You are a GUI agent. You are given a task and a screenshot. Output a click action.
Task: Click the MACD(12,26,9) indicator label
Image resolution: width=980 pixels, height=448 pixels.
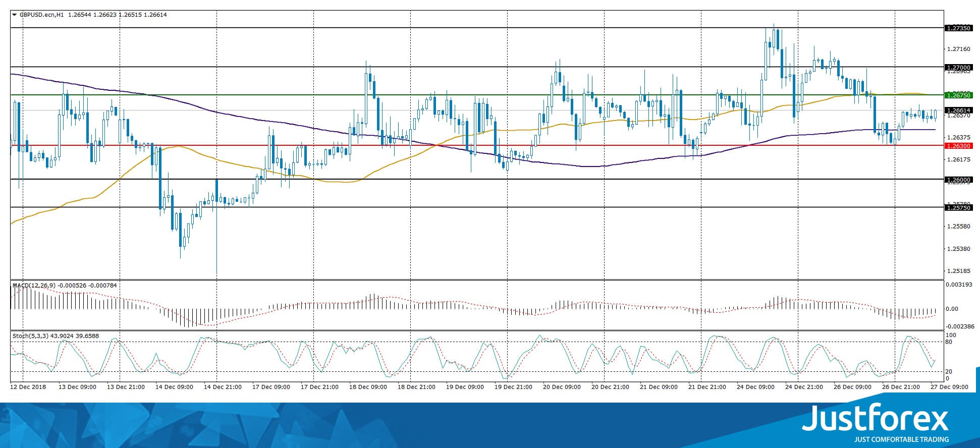(35, 286)
